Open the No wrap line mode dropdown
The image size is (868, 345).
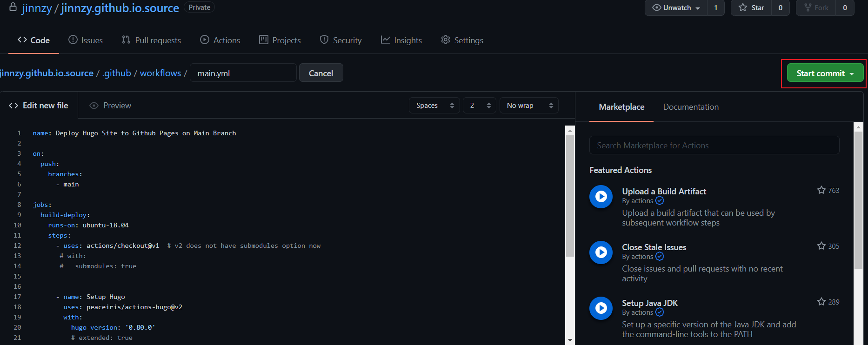(529, 106)
